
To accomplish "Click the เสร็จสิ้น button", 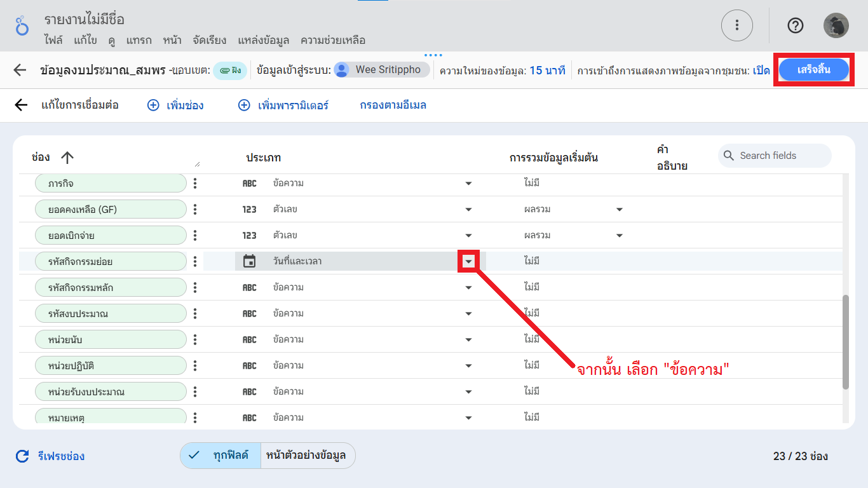I will (x=814, y=71).
